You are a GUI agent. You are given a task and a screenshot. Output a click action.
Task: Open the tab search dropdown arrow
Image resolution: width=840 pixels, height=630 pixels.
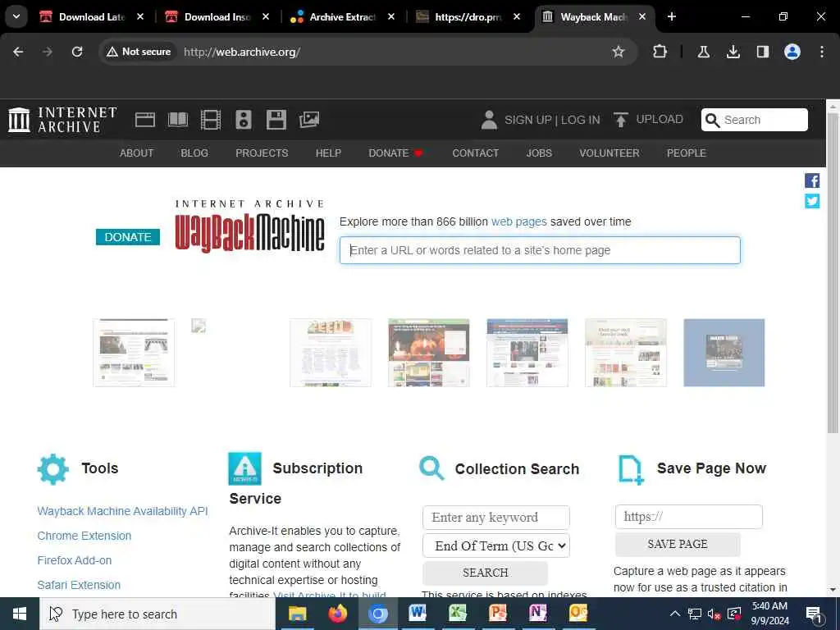pos(16,16)
